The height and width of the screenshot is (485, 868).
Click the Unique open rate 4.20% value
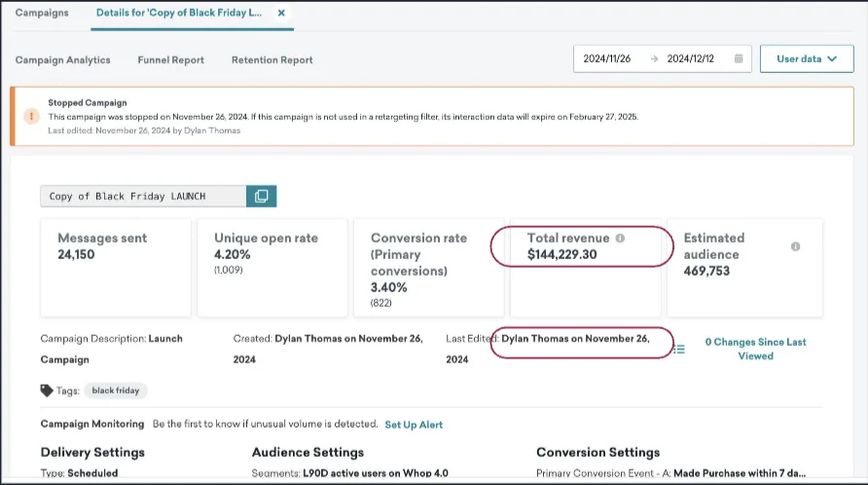click(232, 254)
